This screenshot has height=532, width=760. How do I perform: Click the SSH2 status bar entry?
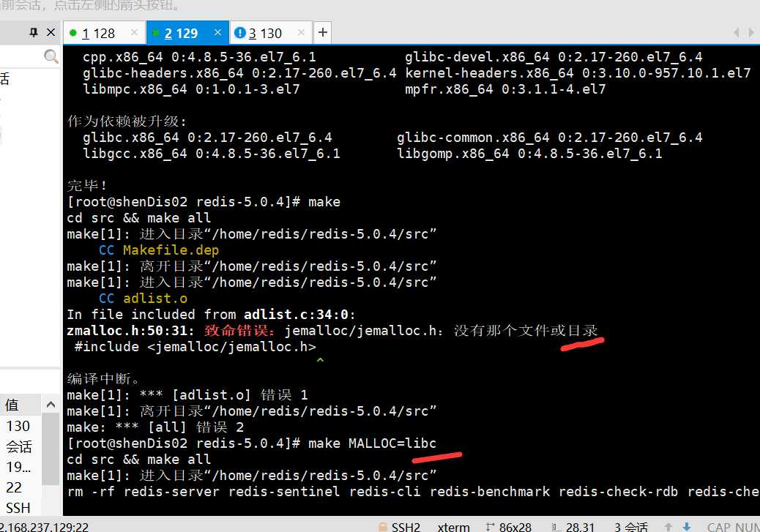point(406,527)
